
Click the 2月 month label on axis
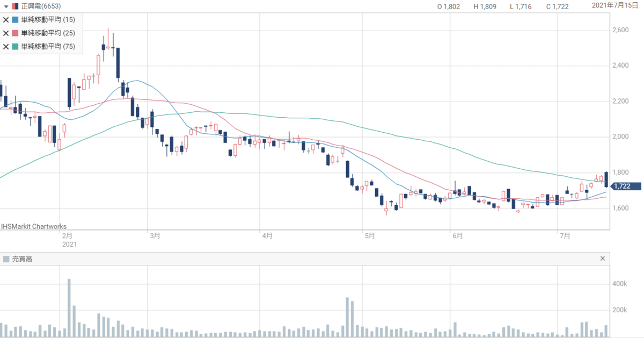coord(68,235)
